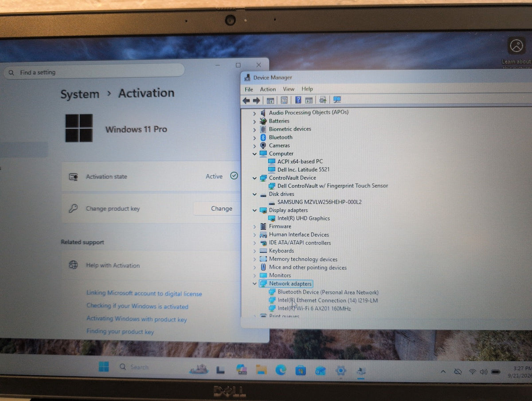Select Intel(R) UHD Graphics adapter
Image resolution: width=532 pixels, height=401 pixels.
(x=304, y=218)
